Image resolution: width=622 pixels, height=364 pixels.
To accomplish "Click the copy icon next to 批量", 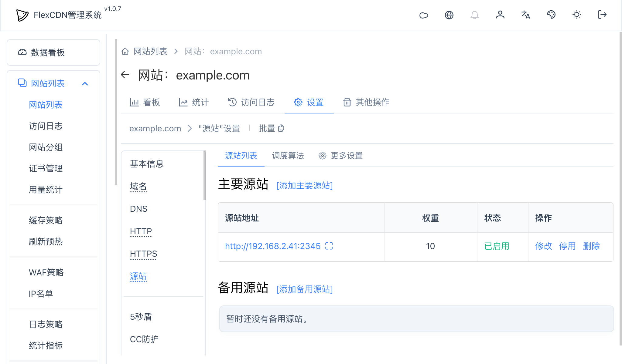I will (x=281, y=128).
